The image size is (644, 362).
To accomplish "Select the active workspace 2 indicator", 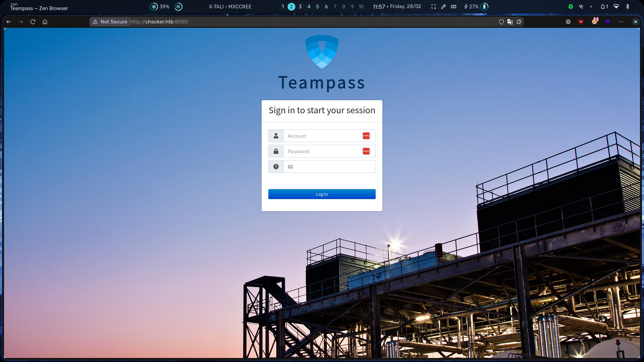I will coord(291,7).
